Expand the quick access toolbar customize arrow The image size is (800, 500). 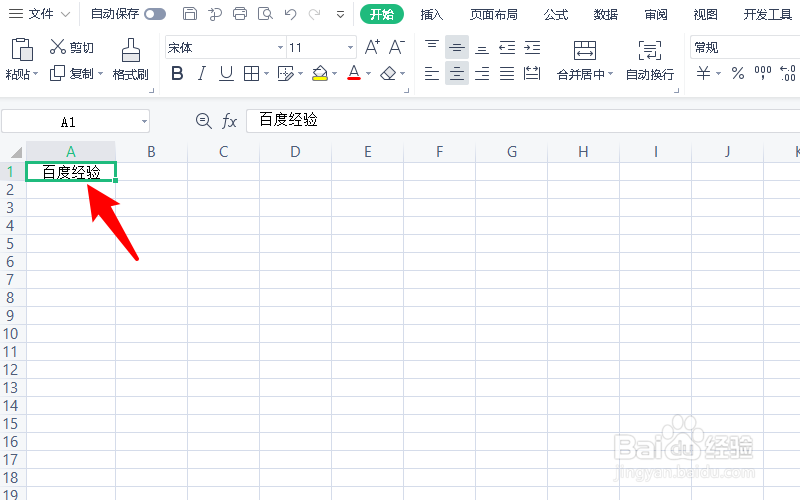tap(340, 14)
